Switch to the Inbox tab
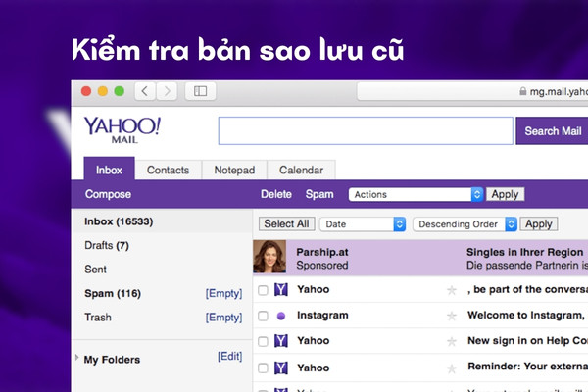Viewport: 588px width, 392px height. pyautogui.click(x=109, y=170)
